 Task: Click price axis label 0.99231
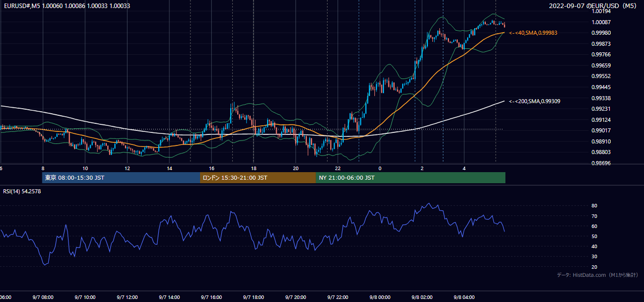coord(601,109)
